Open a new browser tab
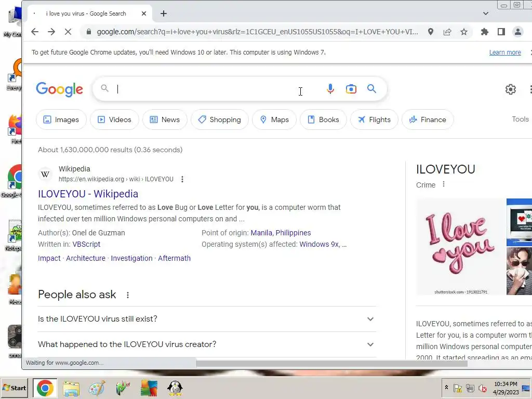This screenshot has height=399, width=532. point(164,14)
